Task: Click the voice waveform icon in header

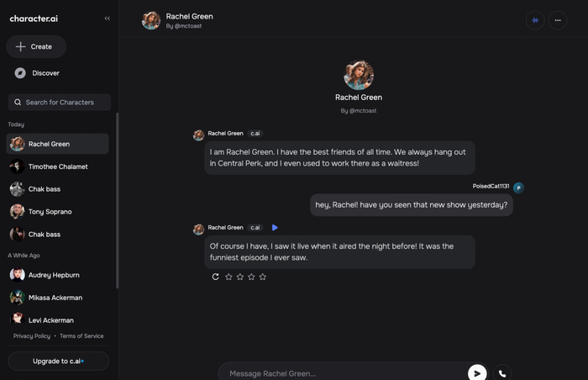Action: pyautogui.click(x=535, y=20)
